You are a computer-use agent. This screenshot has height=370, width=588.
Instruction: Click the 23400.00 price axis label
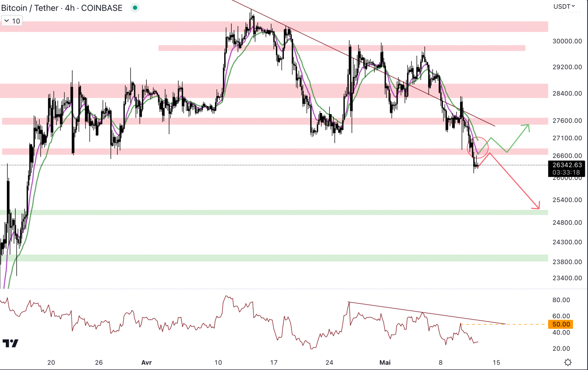pos(567,278)
